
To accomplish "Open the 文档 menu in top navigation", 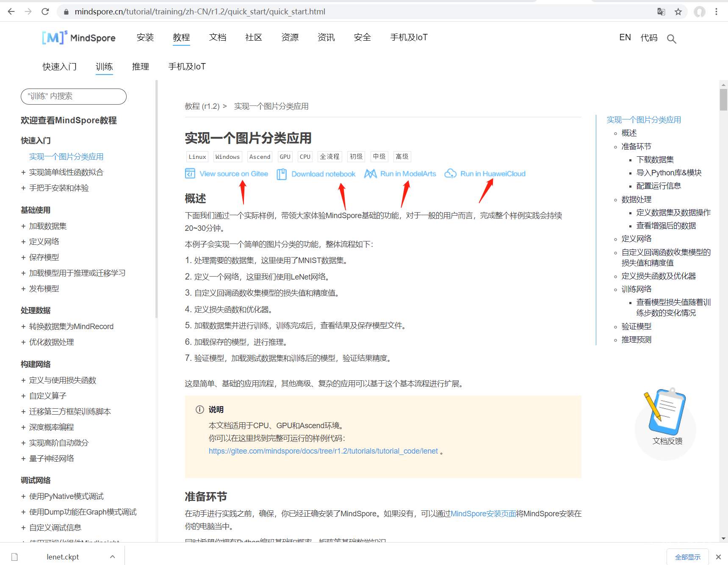I will pos(218,37).
